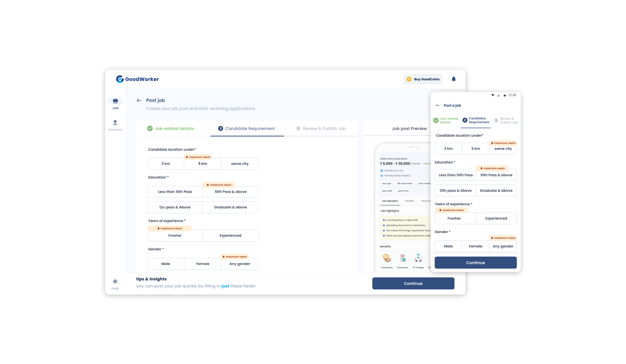Choose Experienced in mobile view
Viewport: 626px width, 364px height.
pyautogui.click(x=496, y=218)
